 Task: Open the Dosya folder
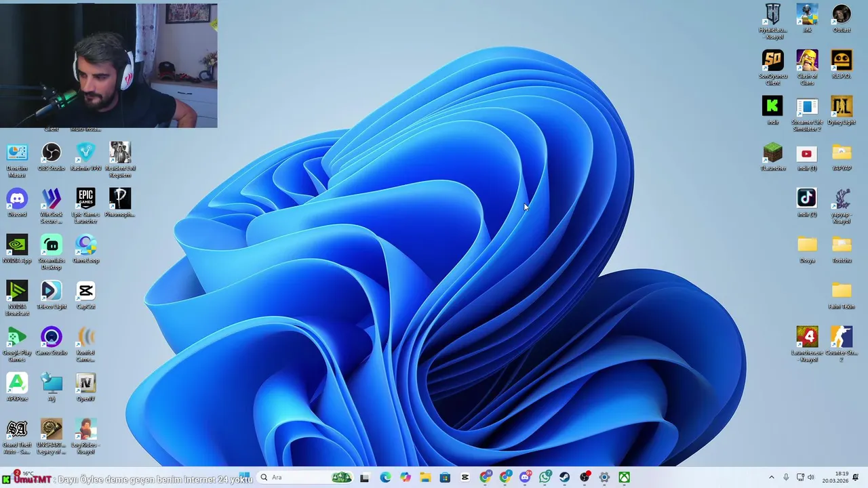point(807,249)
